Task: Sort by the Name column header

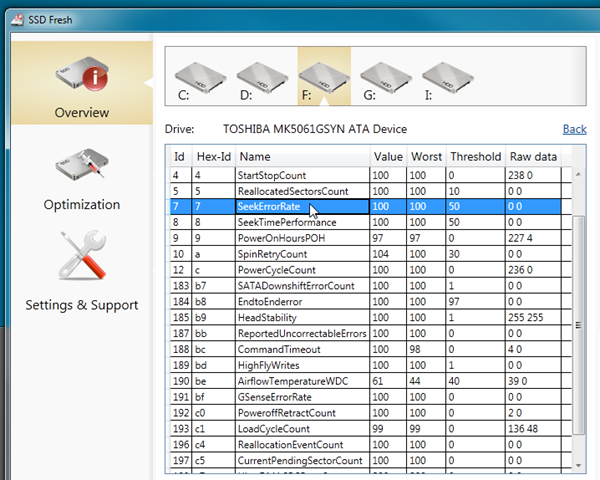Action: 302,157
